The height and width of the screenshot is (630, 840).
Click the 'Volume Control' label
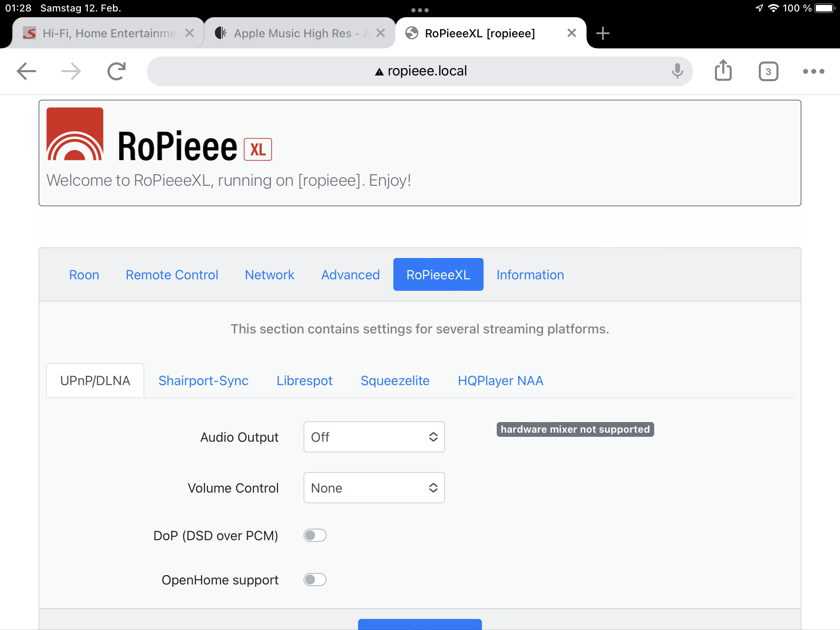pyautogui.click(x=233, y=488)
